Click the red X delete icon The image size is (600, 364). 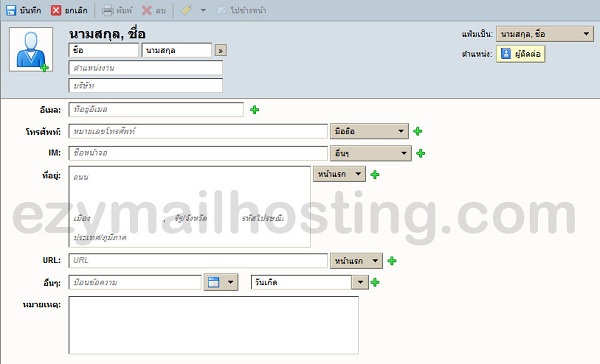click(147, 10)
